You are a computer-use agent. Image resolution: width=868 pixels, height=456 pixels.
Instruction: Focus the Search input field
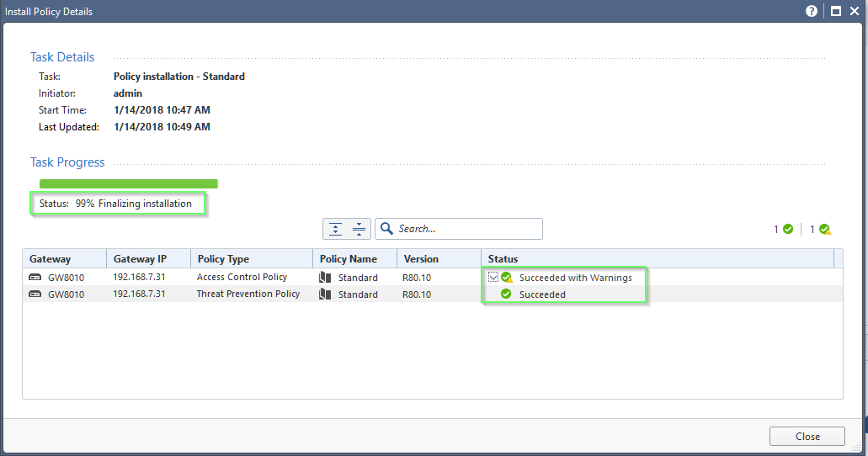(x=458, y=229)
